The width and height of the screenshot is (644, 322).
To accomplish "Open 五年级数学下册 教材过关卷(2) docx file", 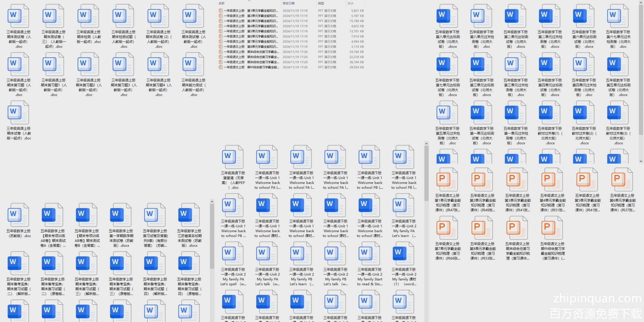I will point(584,113).
